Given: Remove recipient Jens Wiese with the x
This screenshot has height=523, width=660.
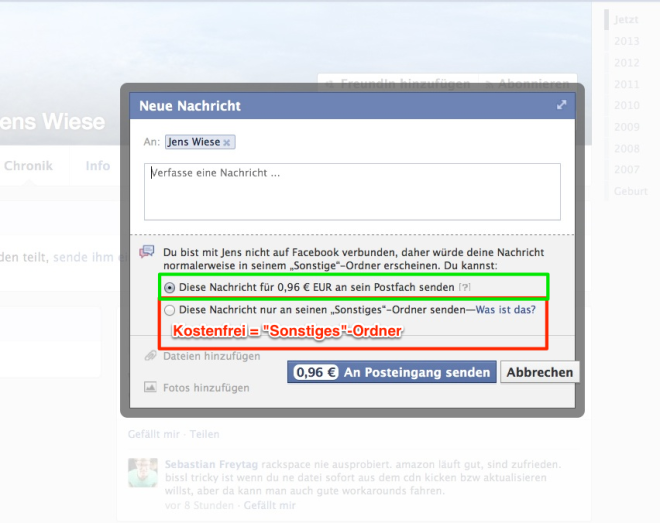Looking at the screenshot, I should pyautogui.click(x=226, y=143).
